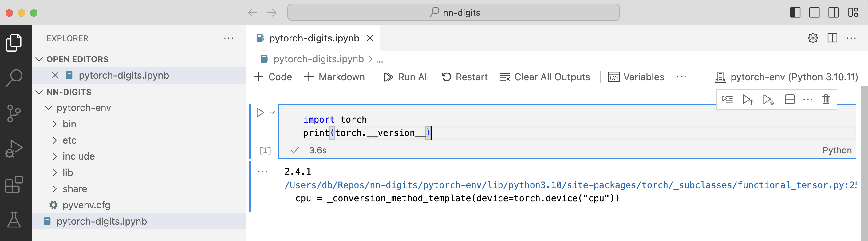Screen dimensions: 868x241
Task: Split the cell from cell toolbar
Action: [x=790, y=99]
